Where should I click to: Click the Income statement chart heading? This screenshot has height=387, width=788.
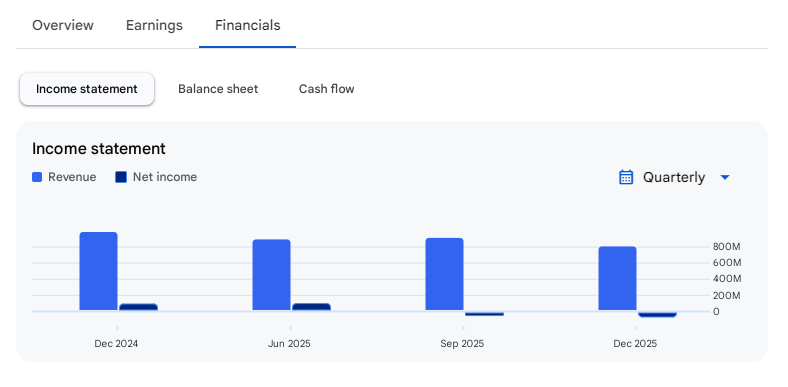[x=98, y=149]
